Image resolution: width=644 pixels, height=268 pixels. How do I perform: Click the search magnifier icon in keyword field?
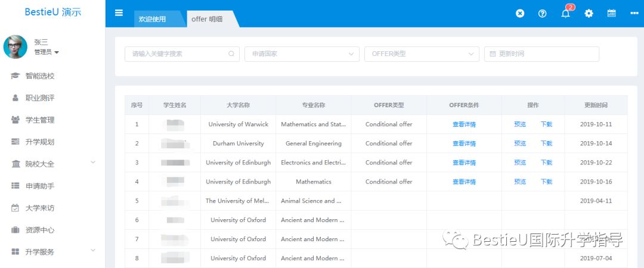tap(231, 54)
